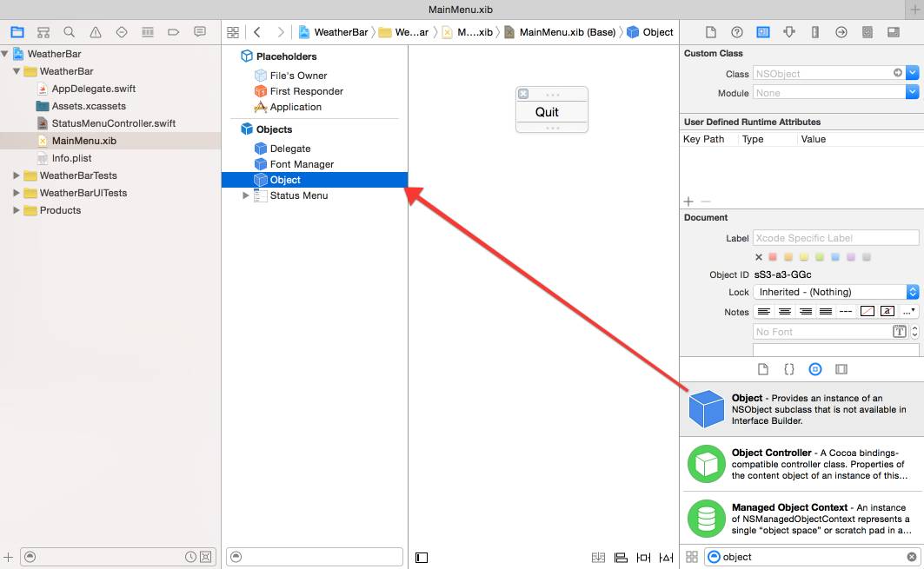Expand the WeatherBarTests folder
This screenshot has width=924, height=569.
tap(17, 175)
